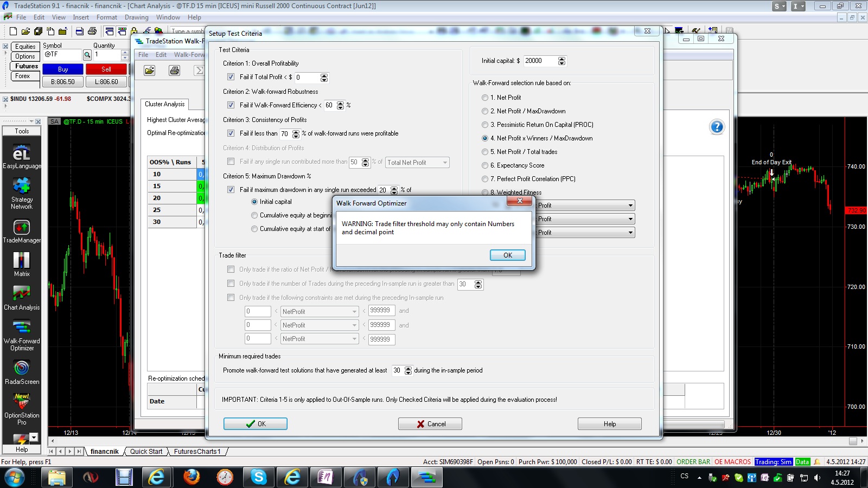Select the Cluster Analysis tab
The width and height of the screenshot is (868, 488).
coord(164,104)
